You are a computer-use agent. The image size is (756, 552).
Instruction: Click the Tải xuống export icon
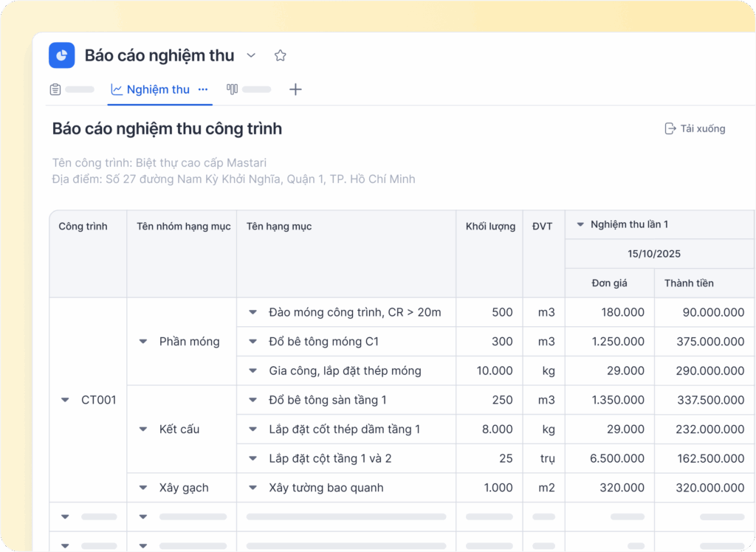click(x=670, y=128)
